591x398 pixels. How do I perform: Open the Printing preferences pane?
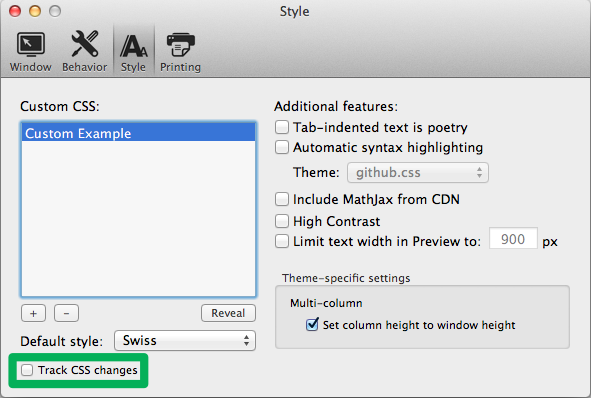(x=180, y=52)
